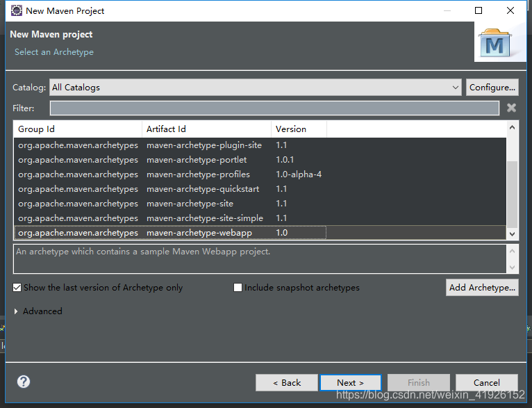The width and height of the screenshot is (532, 408).
Task: Maximize the New Maven Project window
Action: point(479,10)
